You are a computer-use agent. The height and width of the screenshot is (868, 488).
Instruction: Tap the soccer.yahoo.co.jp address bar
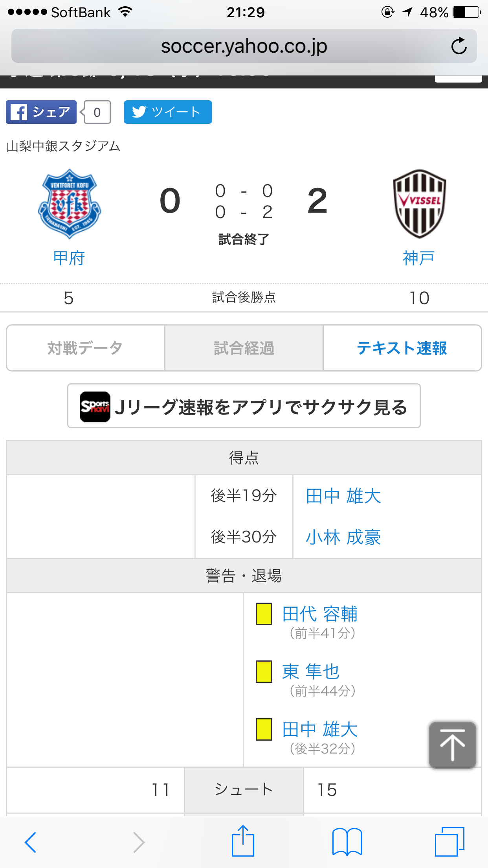click(244, 46)
